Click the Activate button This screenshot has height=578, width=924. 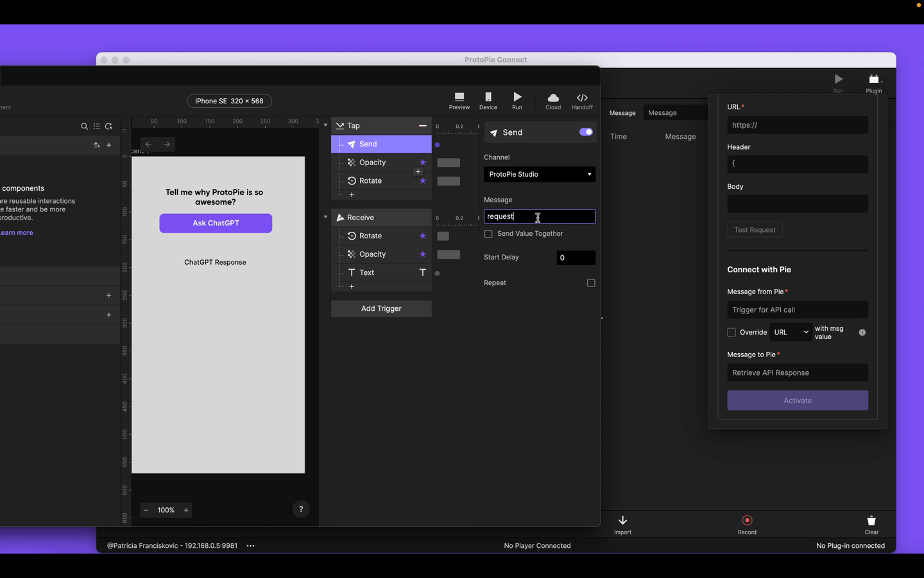point(798,401)
